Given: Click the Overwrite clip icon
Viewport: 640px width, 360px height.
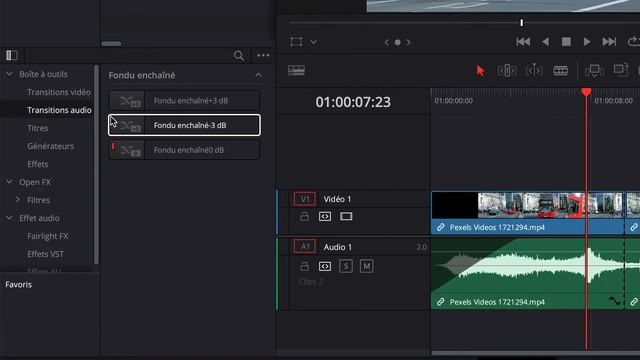Looking at the screenshot, I should 621,70.
